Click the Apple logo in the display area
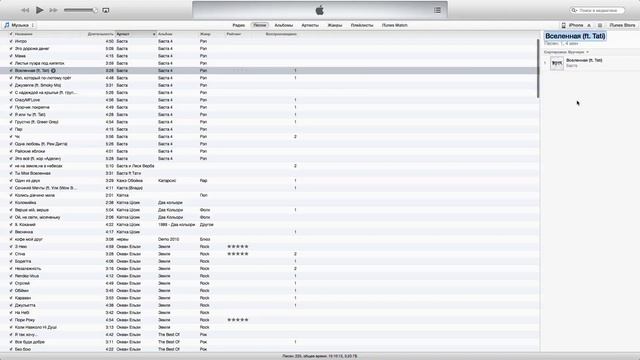 [320, 10]
